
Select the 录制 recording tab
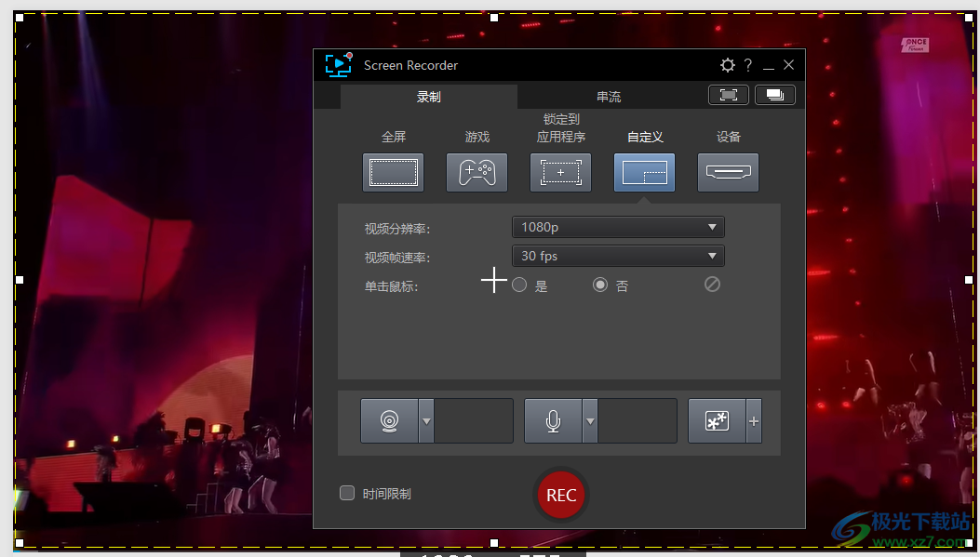pos(428,96)
